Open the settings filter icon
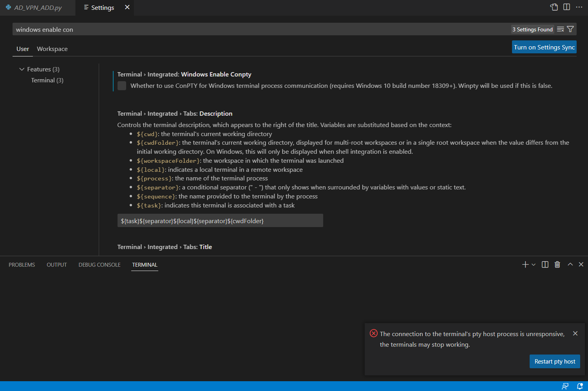The image size is (588, 391). coord(570,29)
